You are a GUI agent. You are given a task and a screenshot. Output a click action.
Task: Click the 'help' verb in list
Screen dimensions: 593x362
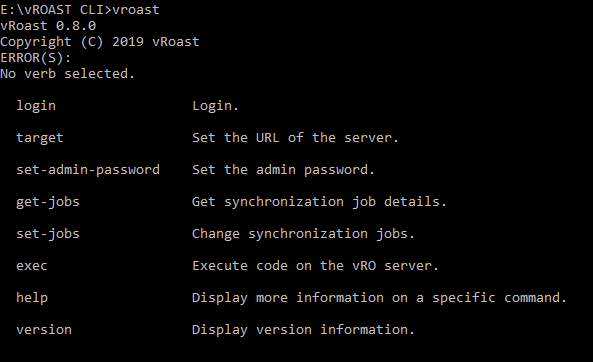point(32,298)
